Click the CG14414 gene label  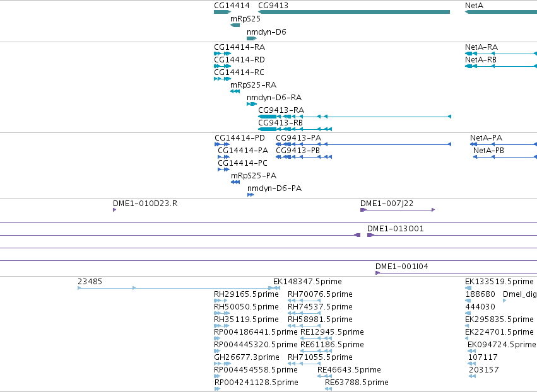[232, 6]
